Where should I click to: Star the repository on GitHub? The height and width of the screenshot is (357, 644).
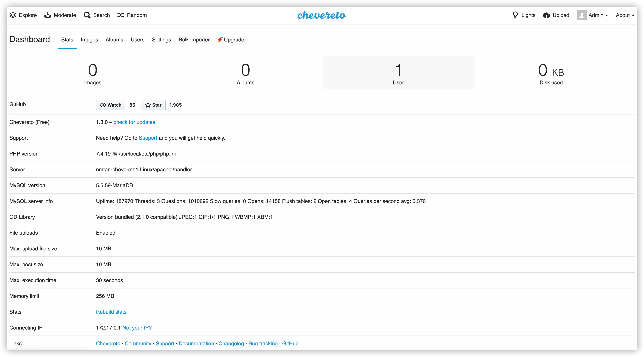tap(153, 105)
